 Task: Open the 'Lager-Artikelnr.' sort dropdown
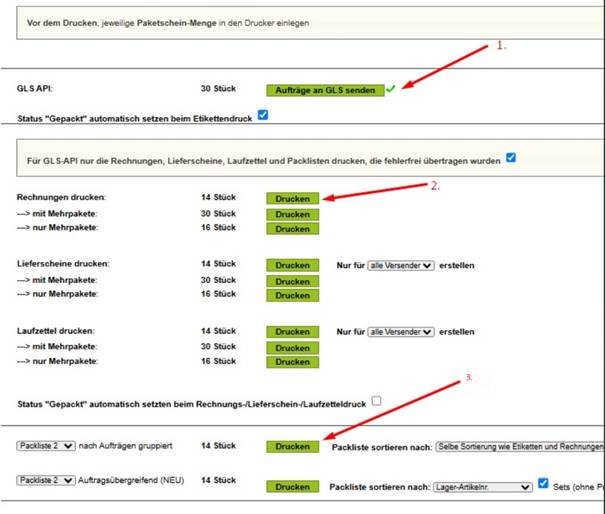[480, 486]
